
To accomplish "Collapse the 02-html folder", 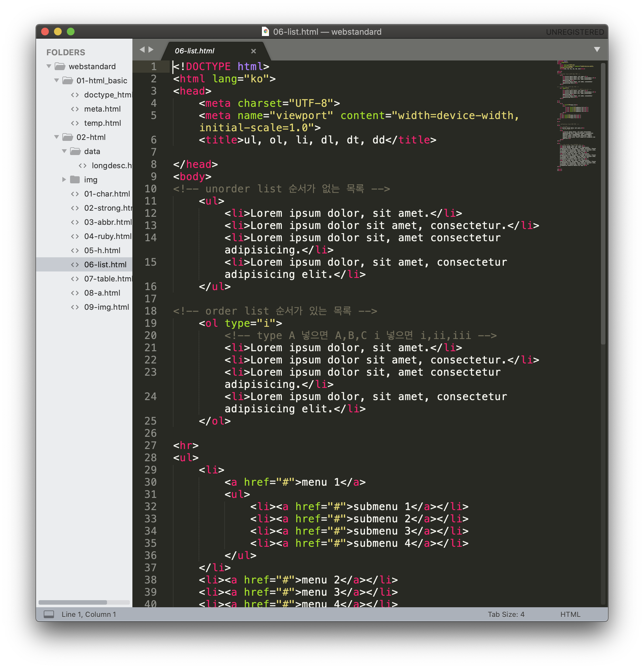I will (x=57, y=137).
